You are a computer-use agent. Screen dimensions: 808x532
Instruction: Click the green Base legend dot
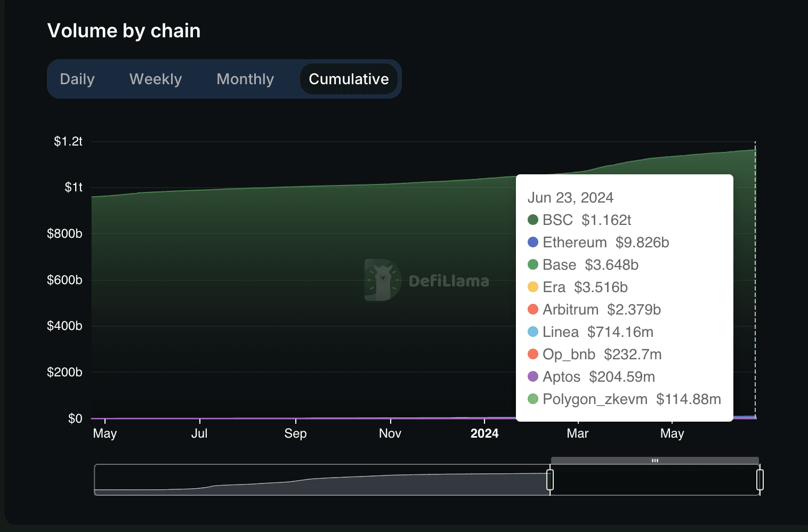pos(533,264)
